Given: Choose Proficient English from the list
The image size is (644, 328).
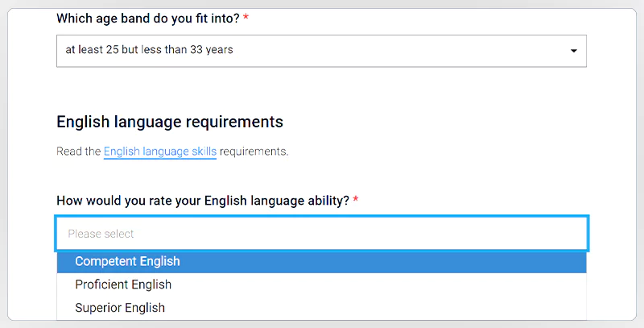Looking at the screenshot, I should click(123, 284).
